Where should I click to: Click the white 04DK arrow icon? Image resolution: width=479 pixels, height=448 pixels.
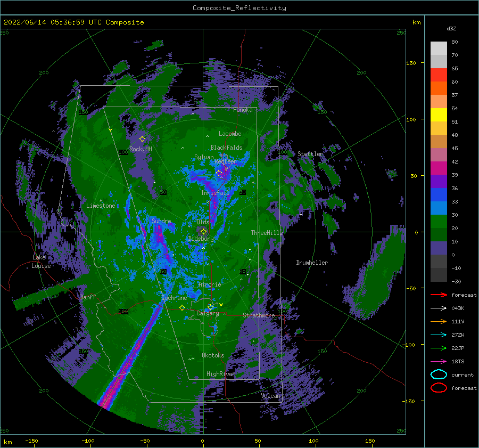point(439,308)
